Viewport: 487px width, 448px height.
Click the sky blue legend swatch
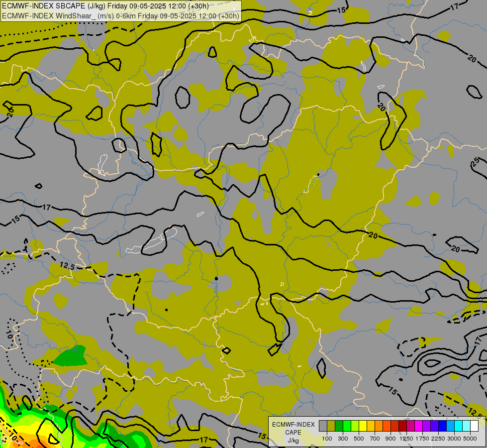[450, 426]
